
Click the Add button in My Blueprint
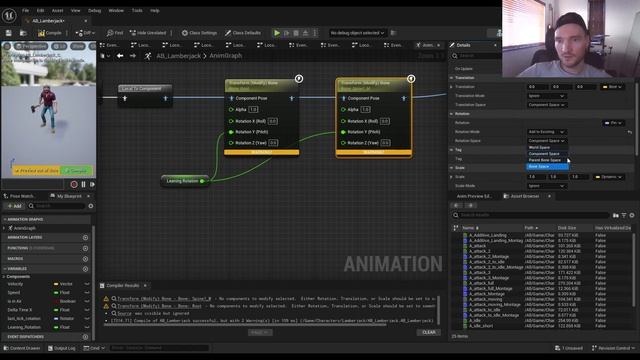point(14,206)
